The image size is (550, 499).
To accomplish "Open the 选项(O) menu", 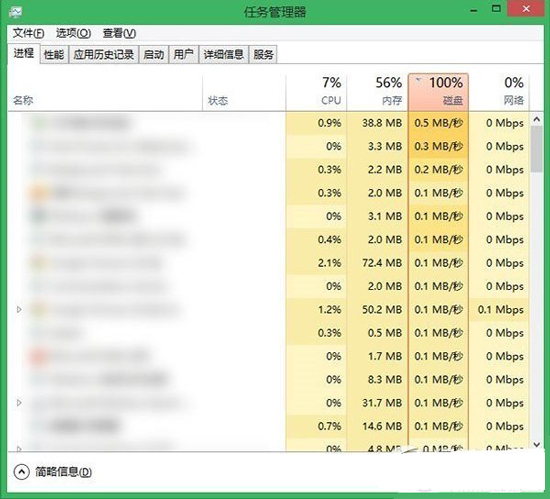I will (x=73, y=33).
